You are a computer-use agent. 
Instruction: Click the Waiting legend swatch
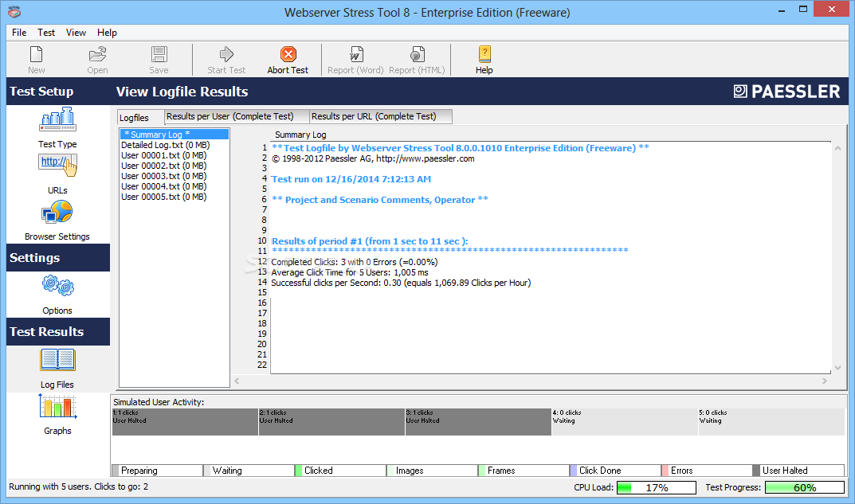coord(207,471)
